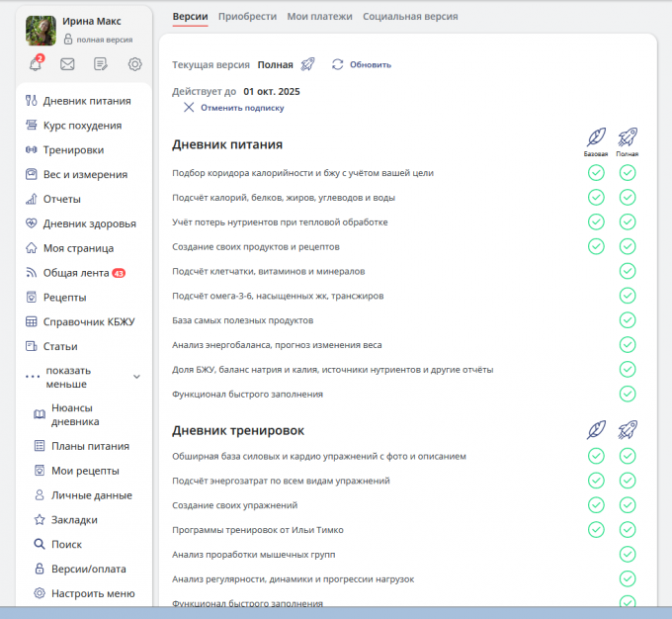This screenshot has height=619, width=672.
Task: Click Полная checkmark for Подсчёт клетчатки row
Action: pos(627,271)
